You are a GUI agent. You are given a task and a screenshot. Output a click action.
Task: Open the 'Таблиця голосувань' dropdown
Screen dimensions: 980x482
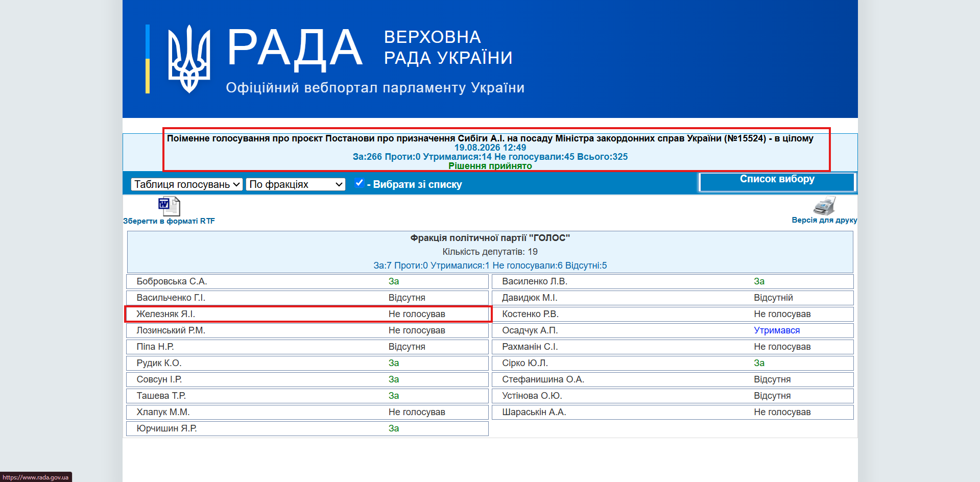coord(186,184)
